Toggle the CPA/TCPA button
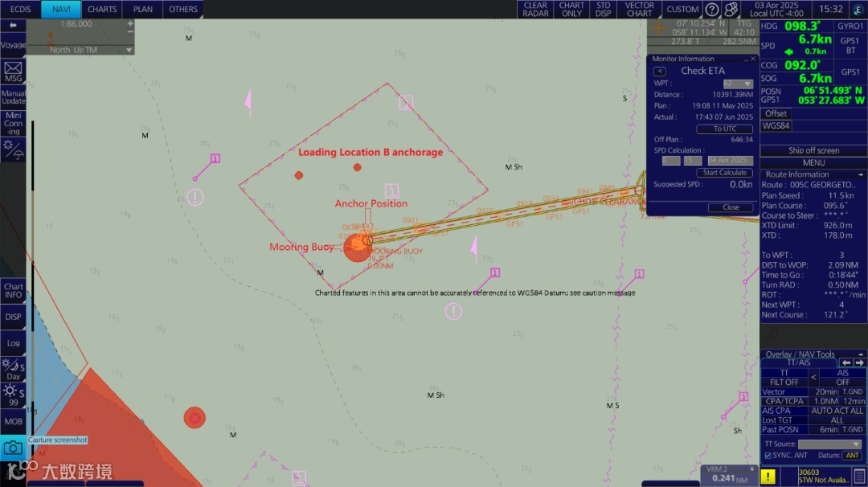868x487 pixels. tap(785, 401)
